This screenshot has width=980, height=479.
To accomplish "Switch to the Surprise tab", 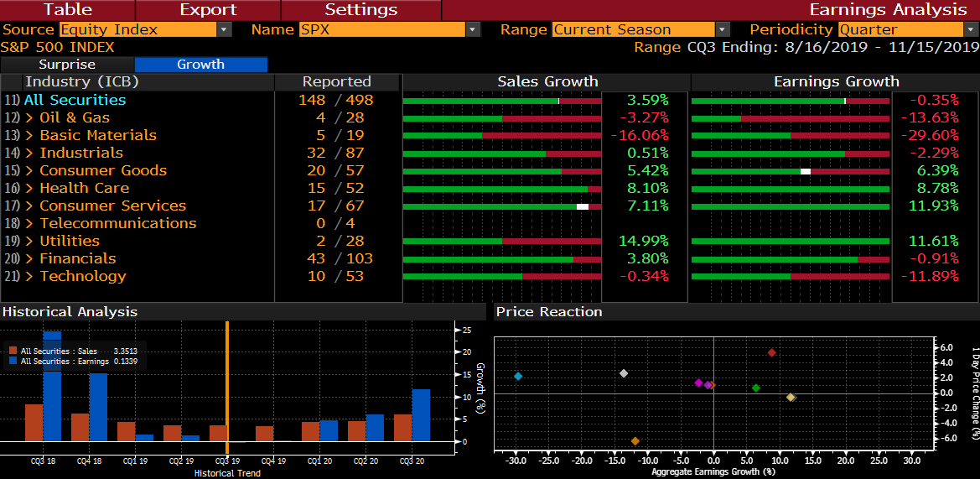I will (x=67, y=65).
